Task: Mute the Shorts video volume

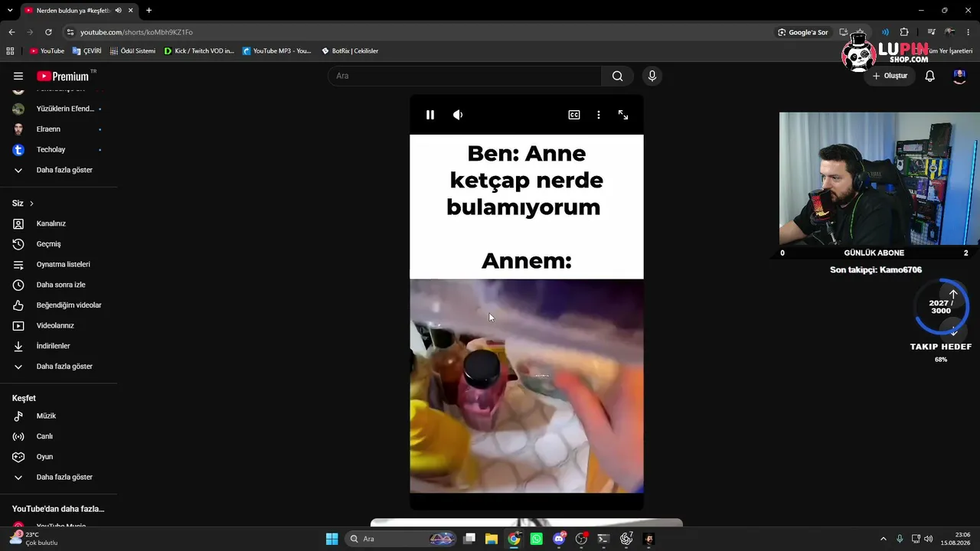Action: point(458,115)
